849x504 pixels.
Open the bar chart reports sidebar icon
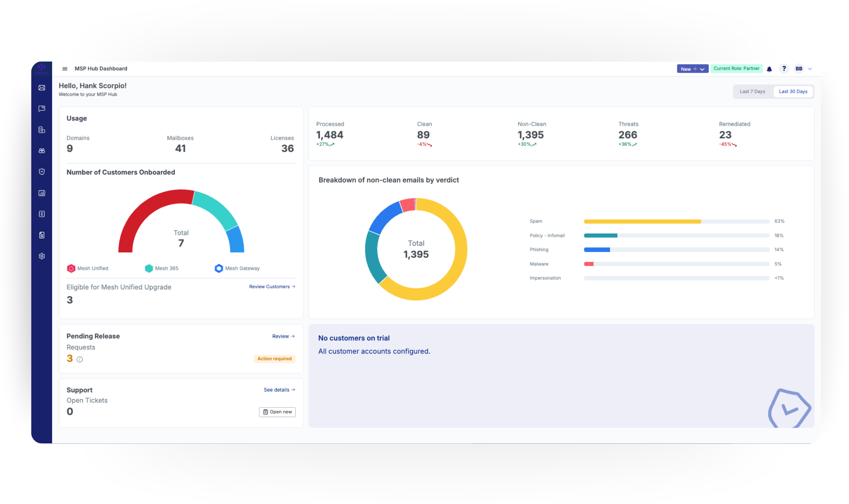click(42, 193)
